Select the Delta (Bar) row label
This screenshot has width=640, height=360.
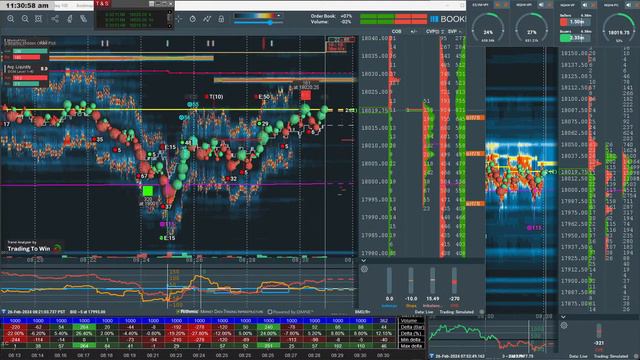coord(412,327)
